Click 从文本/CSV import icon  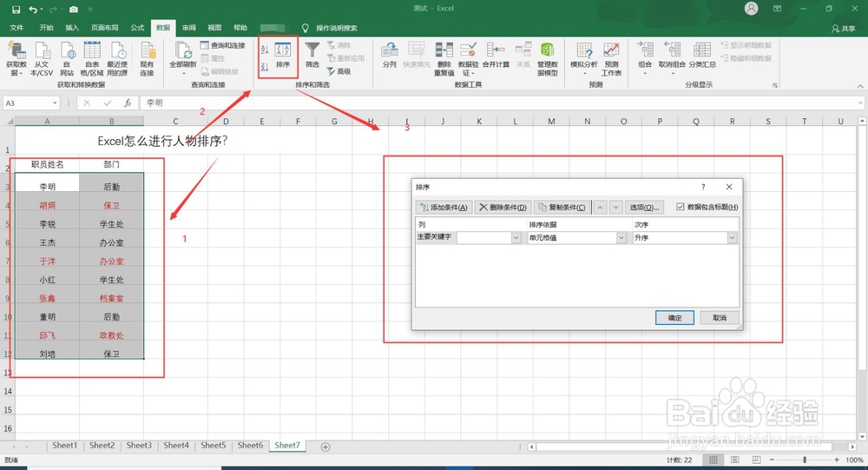point(42,58)
